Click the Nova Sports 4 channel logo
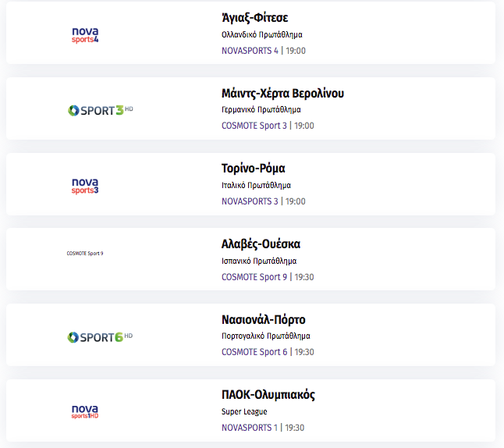Image resolution: width=504 pixels, height=448 pixels. point(85,35)
